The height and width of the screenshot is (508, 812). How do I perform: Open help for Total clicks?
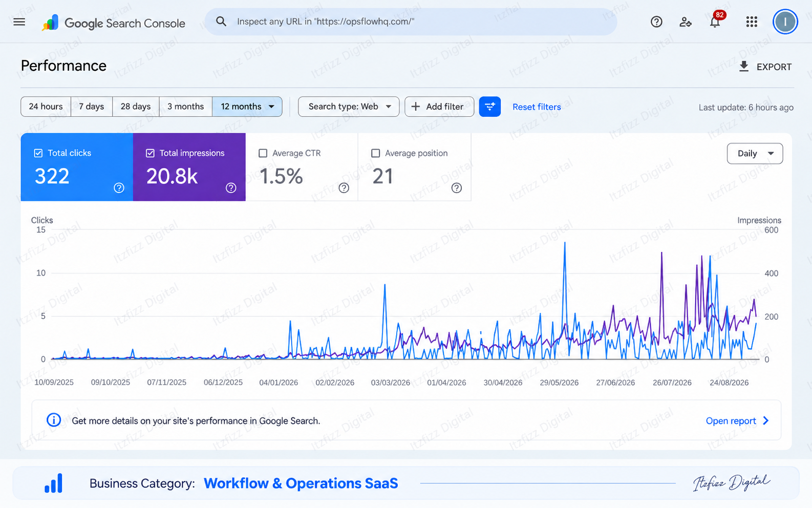click(x=119, y=188)
